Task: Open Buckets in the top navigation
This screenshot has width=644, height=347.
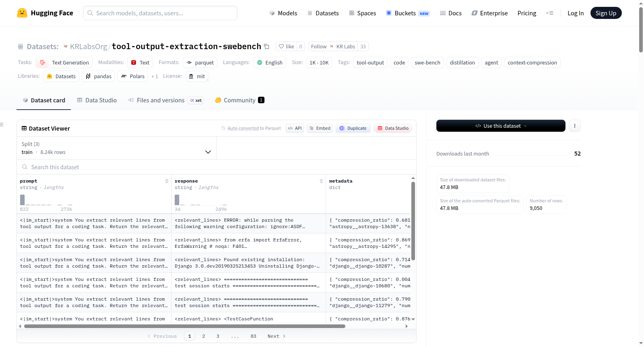Action: coord(408,13)
